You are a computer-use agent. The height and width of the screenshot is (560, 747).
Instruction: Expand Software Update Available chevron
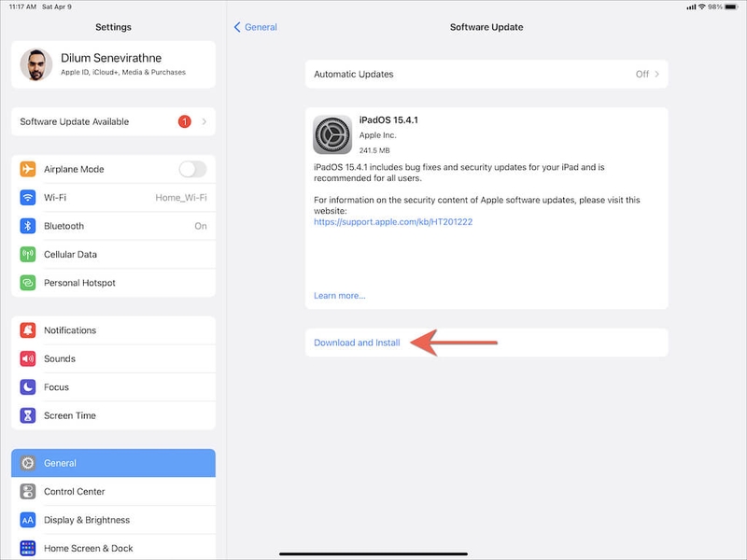coord(204,122)
